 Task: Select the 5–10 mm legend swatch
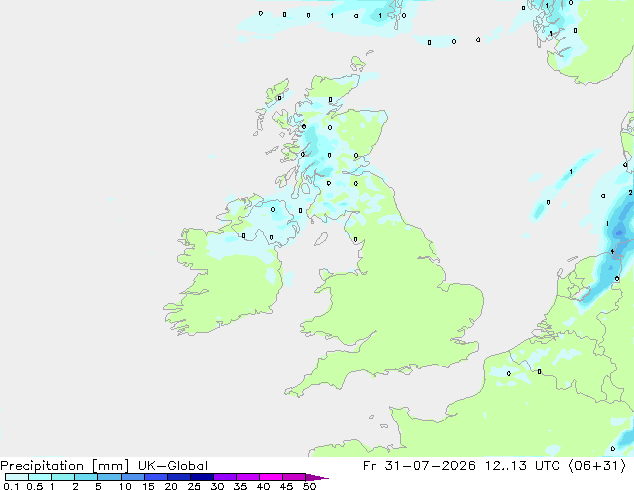click(109, 477)
